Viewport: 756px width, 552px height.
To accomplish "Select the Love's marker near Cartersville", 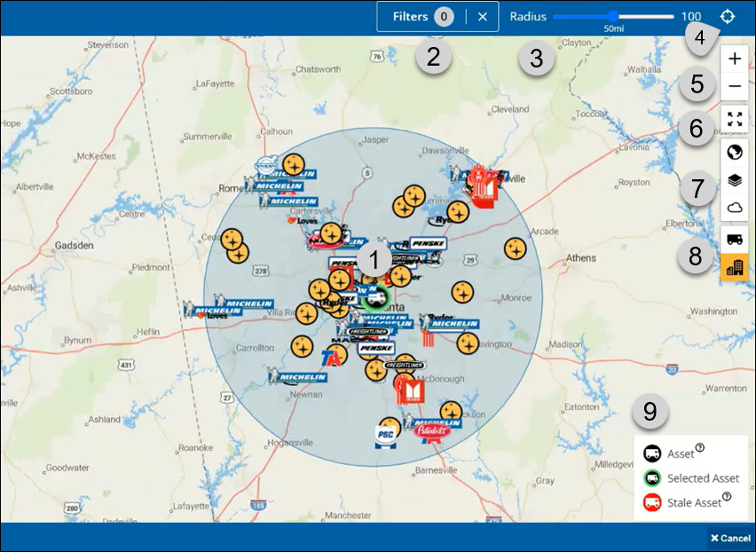I will tap(303, 221).
